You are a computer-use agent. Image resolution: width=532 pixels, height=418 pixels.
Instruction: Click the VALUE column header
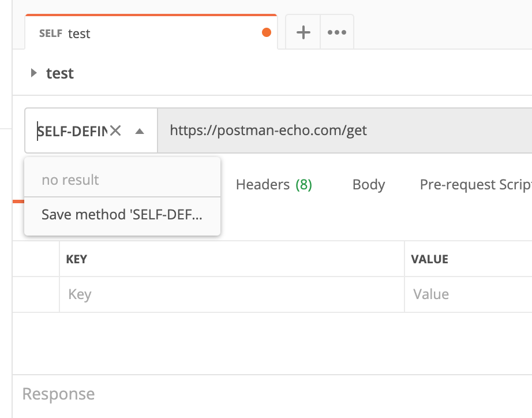429,259
